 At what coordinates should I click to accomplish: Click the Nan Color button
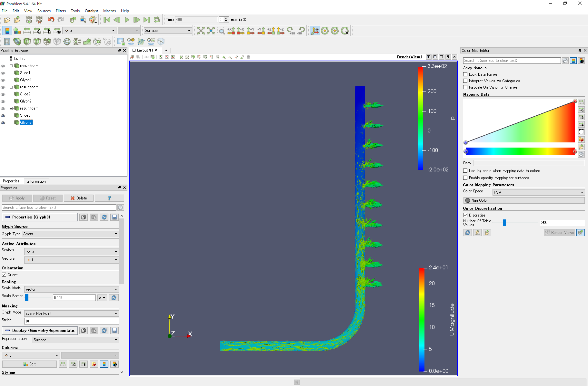pyautogui.click(x=523, y=200)
